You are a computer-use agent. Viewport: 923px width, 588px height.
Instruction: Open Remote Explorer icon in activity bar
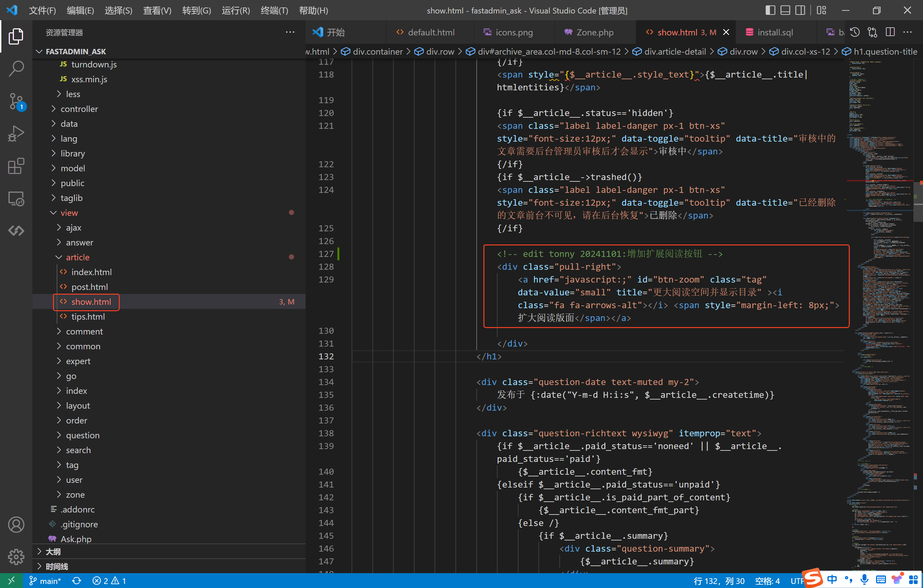click(16, 199)
